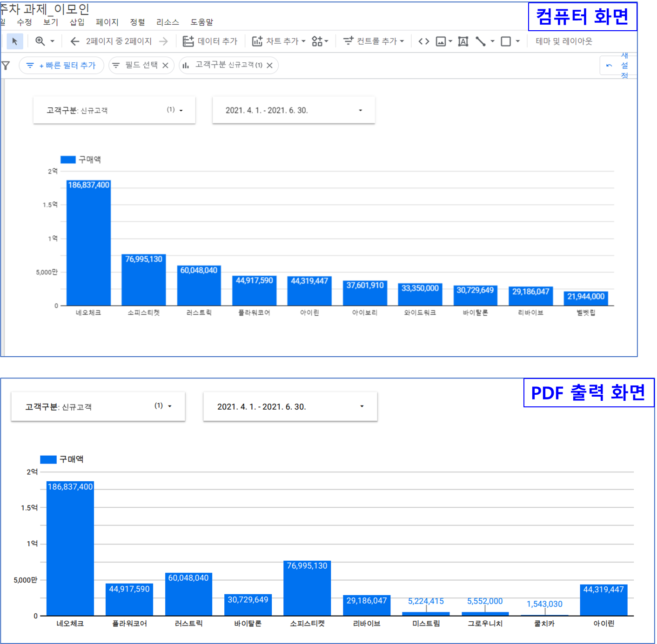The image size is (657, 644).
Task: Open the shape tool dropdown arrow
Action: pyautogui.click(x=517, y=41)
